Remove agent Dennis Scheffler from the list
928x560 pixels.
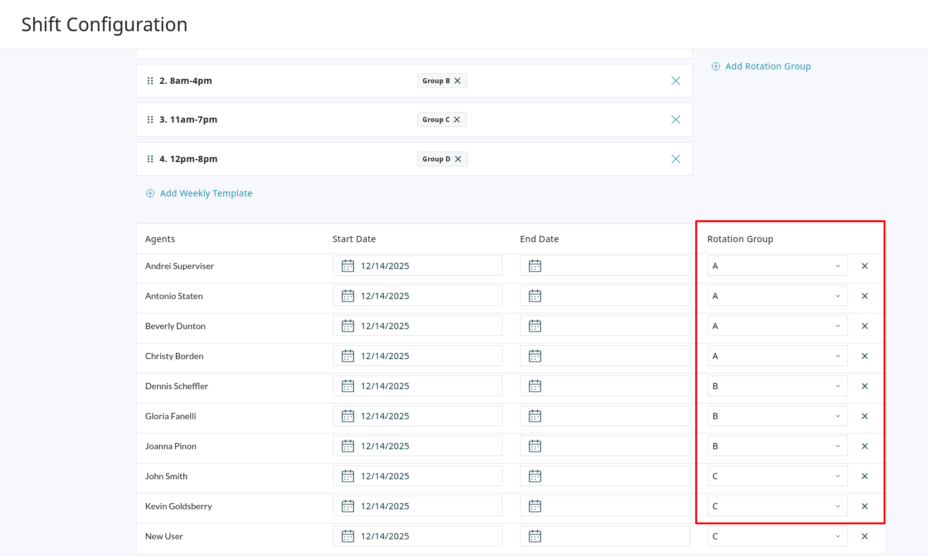(x=864, y=386)
